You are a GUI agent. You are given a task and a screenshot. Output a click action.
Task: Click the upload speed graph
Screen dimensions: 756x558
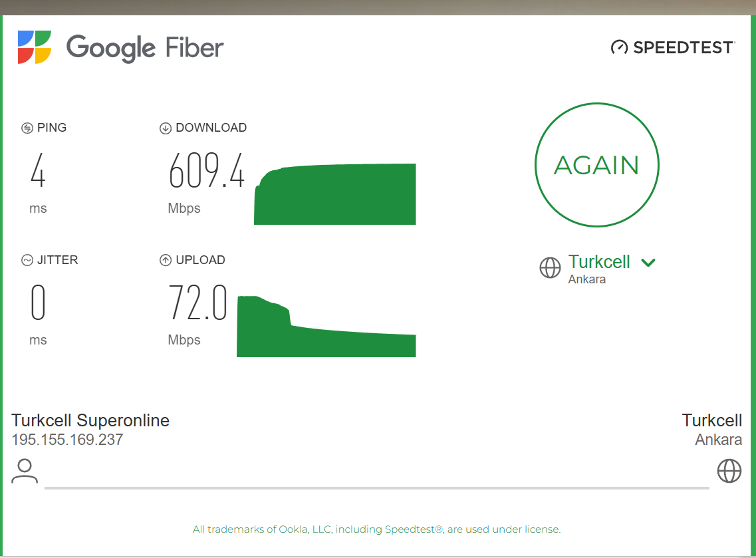(x=326, y=327)
